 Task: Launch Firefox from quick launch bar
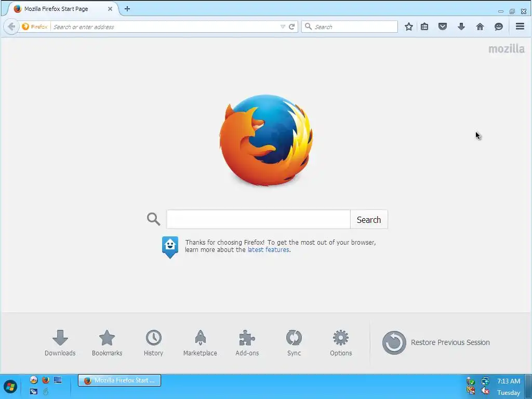coord(46,380)
